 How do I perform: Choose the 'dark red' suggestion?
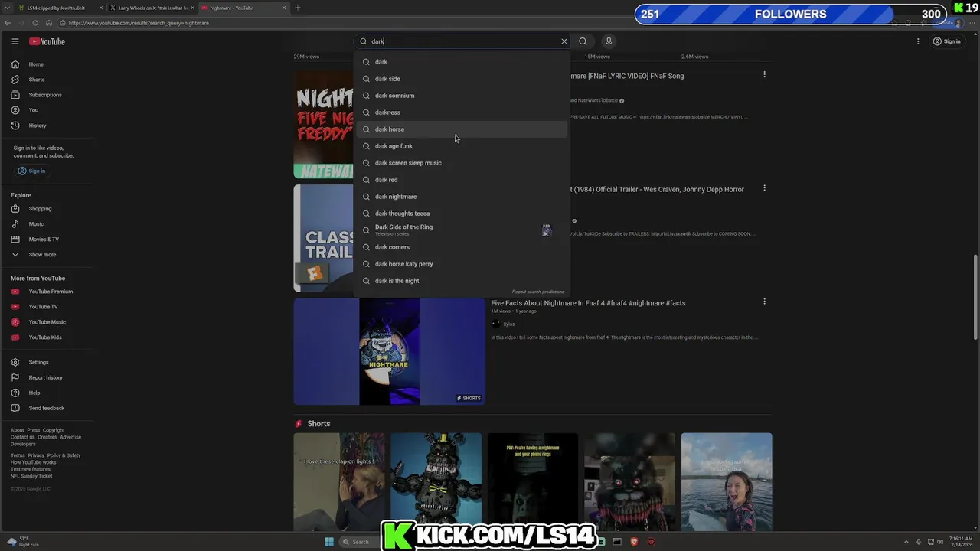click(x=462, y=180)
